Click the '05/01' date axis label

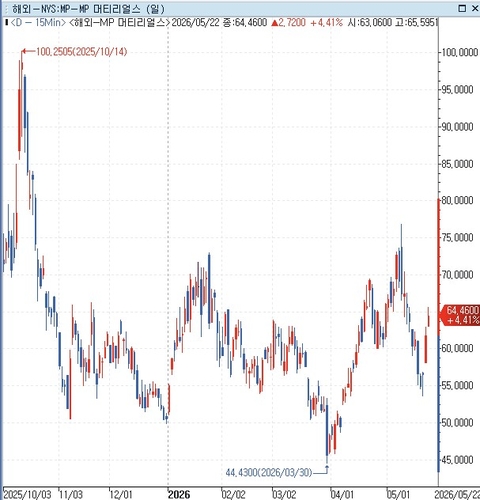(398, 494)
